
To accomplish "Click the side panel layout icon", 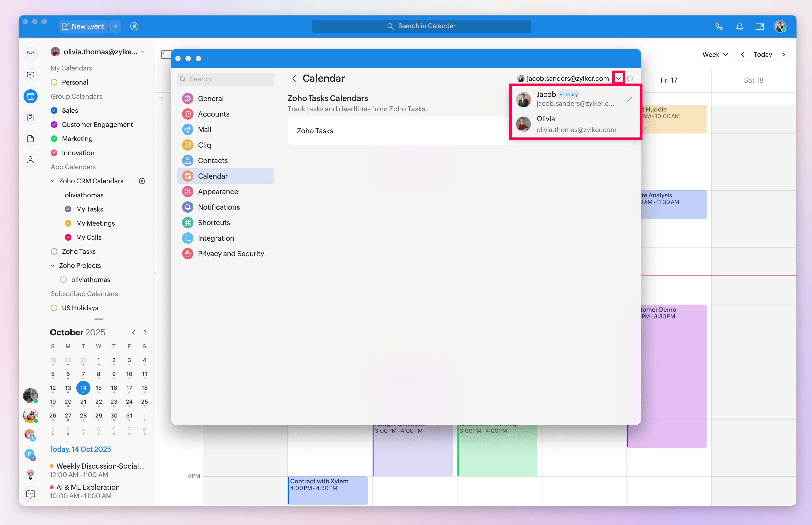I will point(760,26).
